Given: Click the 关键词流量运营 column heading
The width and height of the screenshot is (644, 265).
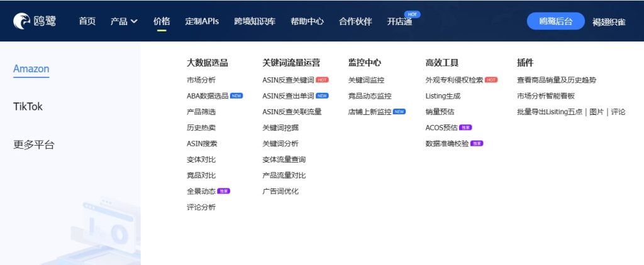Looking at the screenshot, I should [291, 63].
